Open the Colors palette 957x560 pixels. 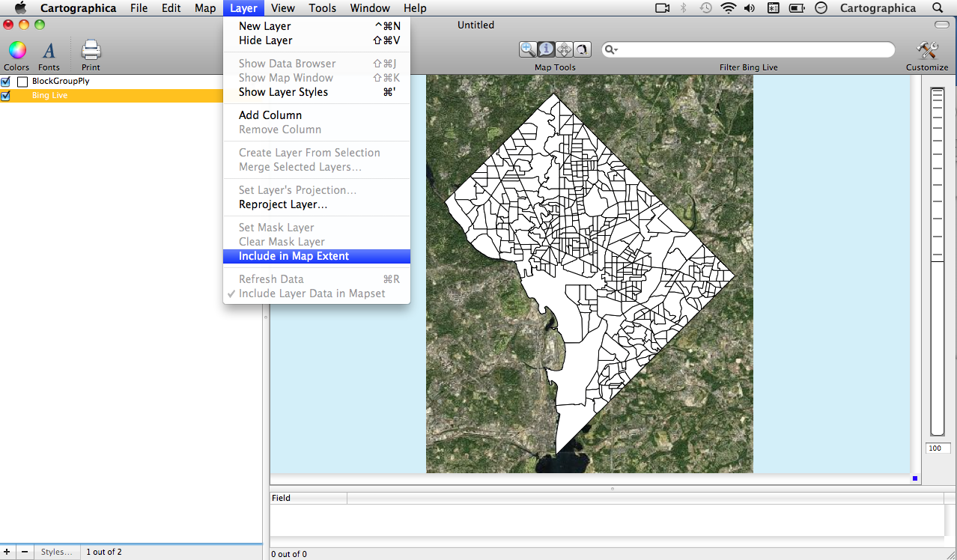(16, 51)
